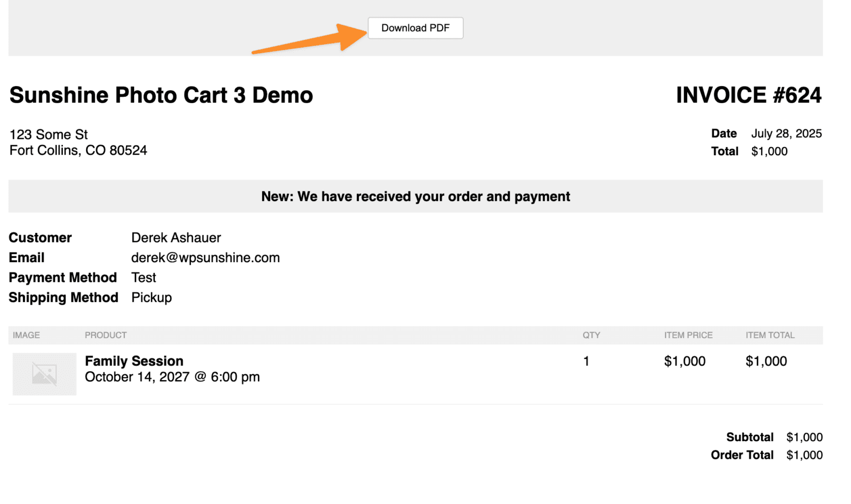Click the Family Session placeholder image thumbnail
The image size is (851, 504).
(x=44, y=374)
